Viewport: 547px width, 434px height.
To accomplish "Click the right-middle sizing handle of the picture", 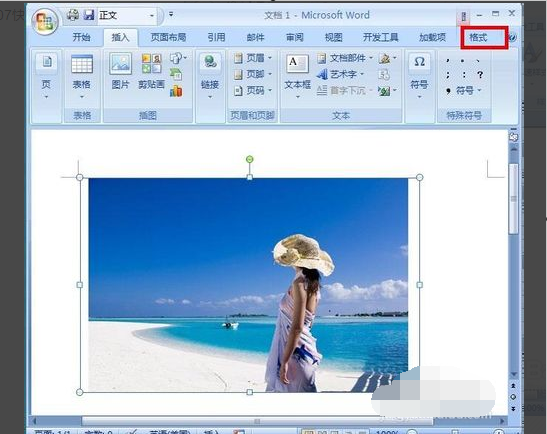I will click(420, 285).
